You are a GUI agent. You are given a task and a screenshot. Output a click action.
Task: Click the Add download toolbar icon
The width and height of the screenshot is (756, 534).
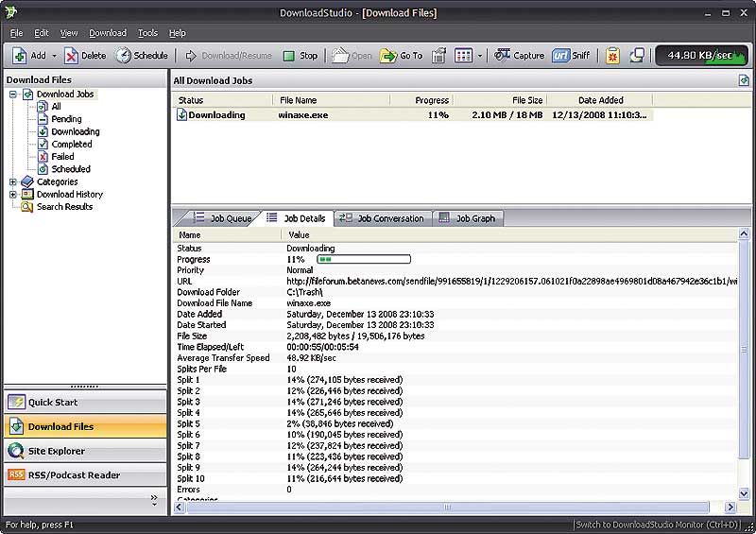(x=20, y=56)
